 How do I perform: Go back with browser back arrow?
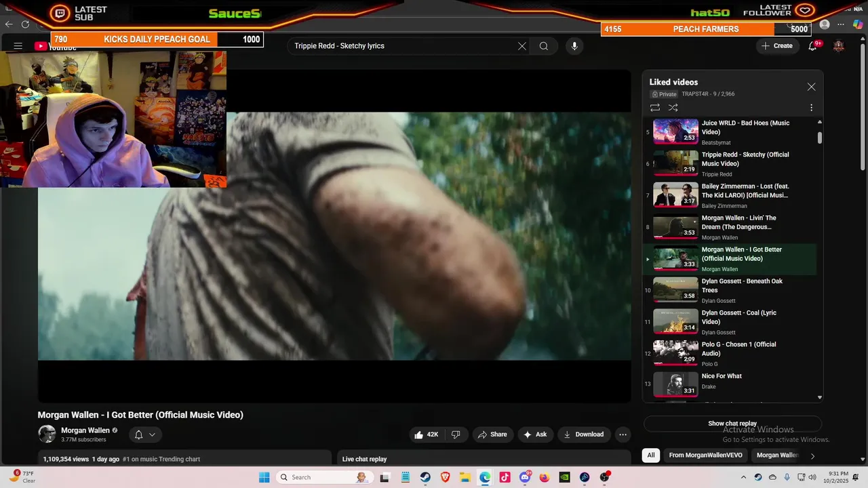(9, 24)
